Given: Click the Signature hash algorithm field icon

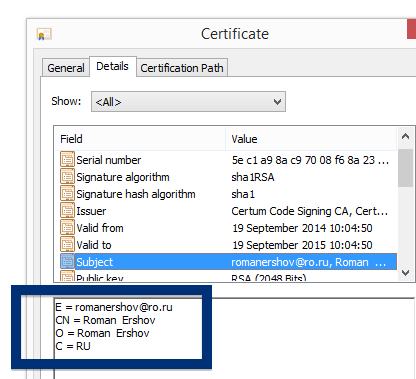Looking at the screenshot, I should point(67,193).
